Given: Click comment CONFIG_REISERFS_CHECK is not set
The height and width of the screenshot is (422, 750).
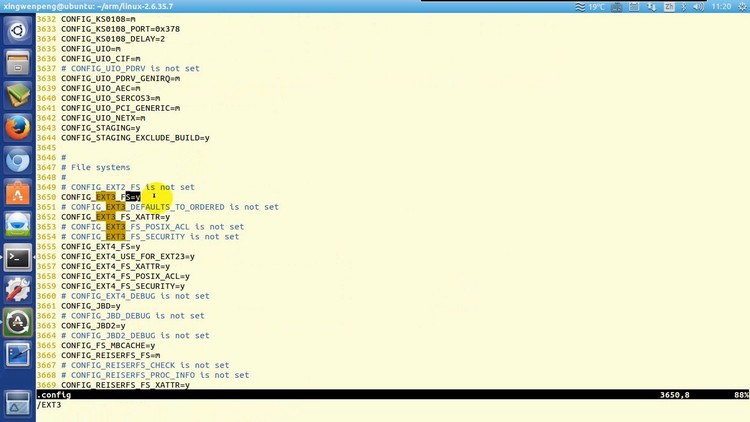Looking at the screenshot, I should (145, 365).
